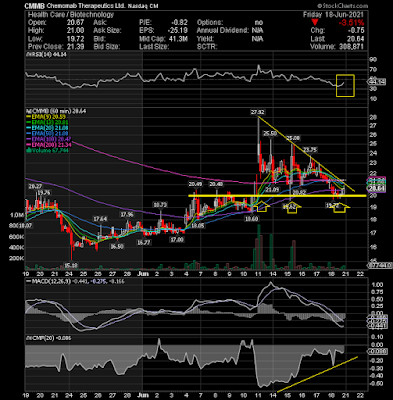This screenshot has width=393, height=400.
Task: Click the Volume 57,744 legend entry
Action: pos(48,150)
